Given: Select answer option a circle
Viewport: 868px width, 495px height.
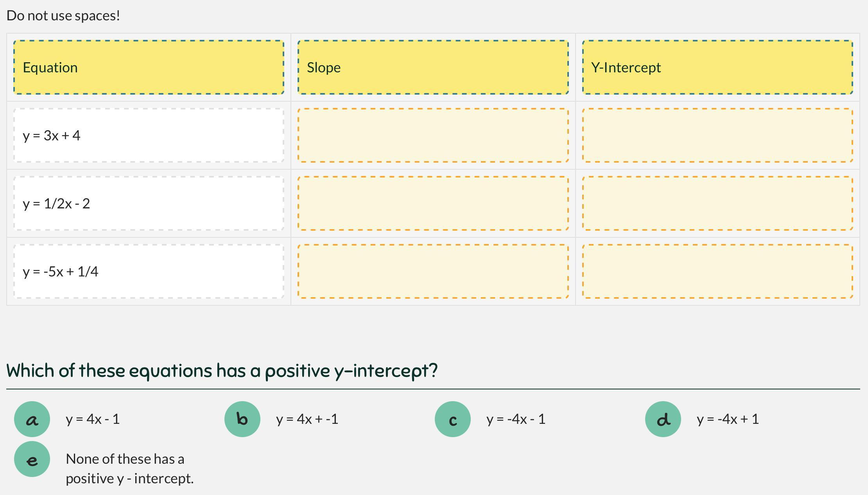Looking at the screenshot, I should (32, 419).
